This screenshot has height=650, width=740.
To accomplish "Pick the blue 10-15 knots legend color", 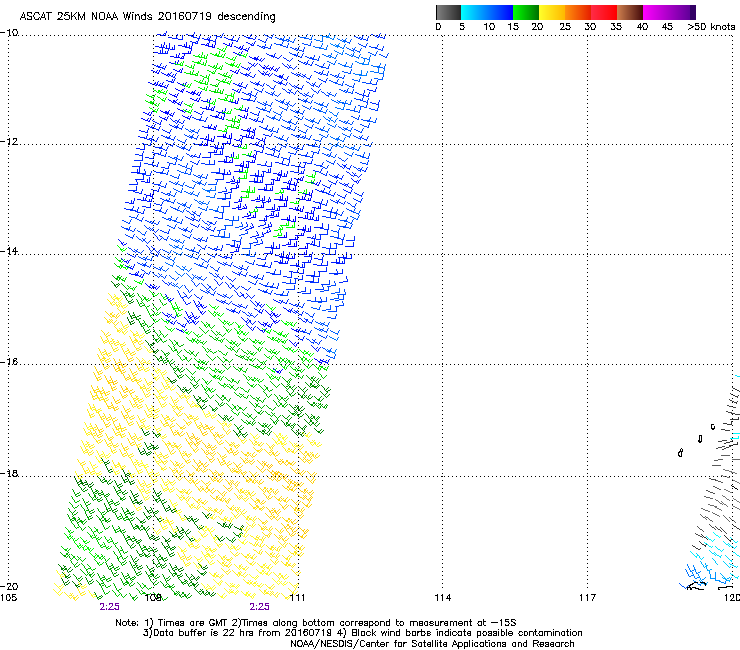I will [x=499, y=12].
